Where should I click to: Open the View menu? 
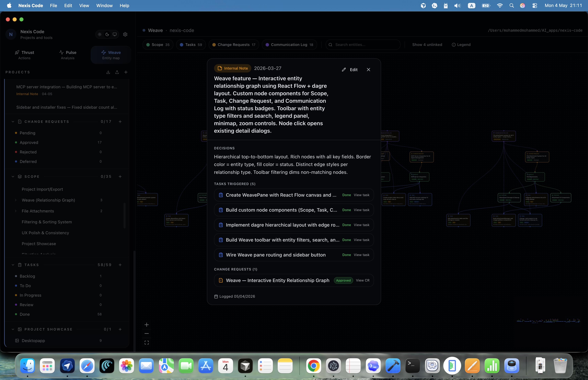84,5
